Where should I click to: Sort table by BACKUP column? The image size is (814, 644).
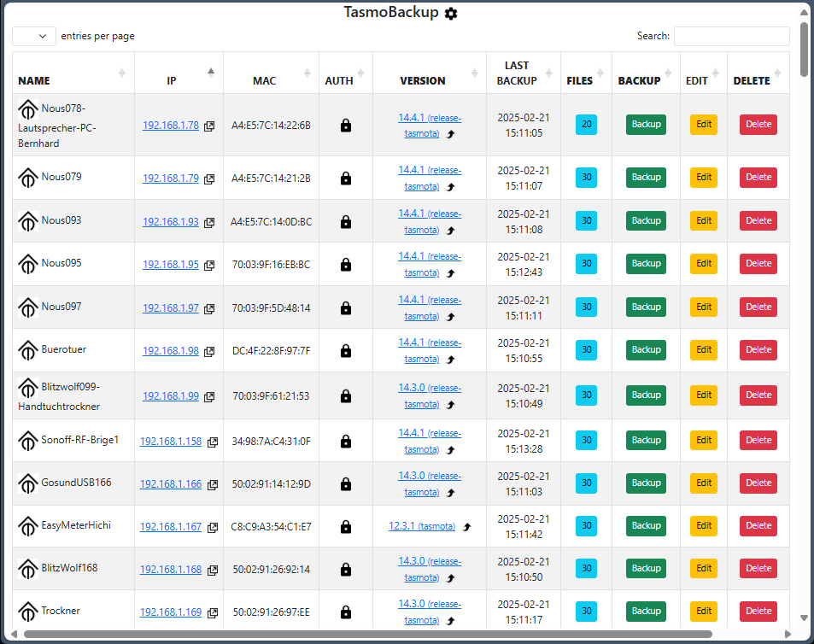(x=646, y=73)
